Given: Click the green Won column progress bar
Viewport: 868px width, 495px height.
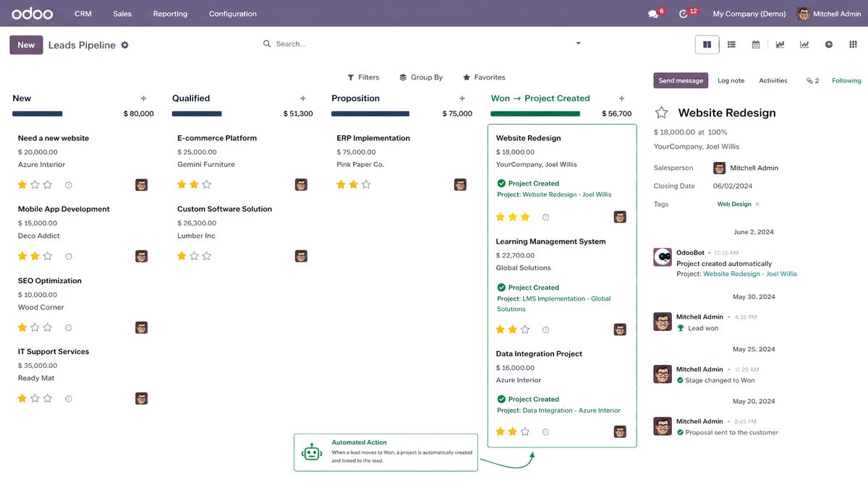Looking at the screenshot, I should (535, 114).
